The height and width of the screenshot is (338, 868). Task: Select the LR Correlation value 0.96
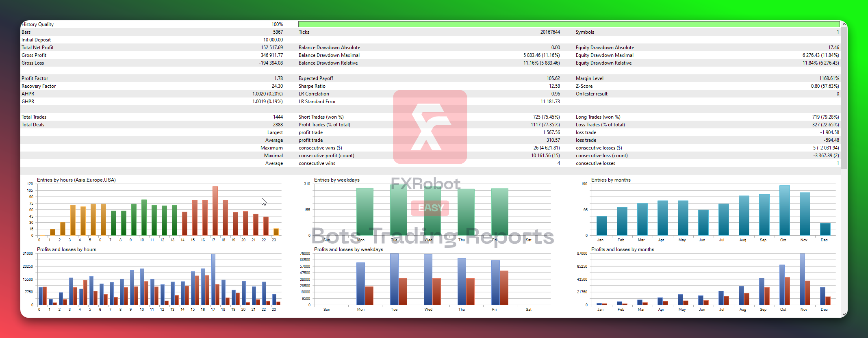(x=556, y=94)
